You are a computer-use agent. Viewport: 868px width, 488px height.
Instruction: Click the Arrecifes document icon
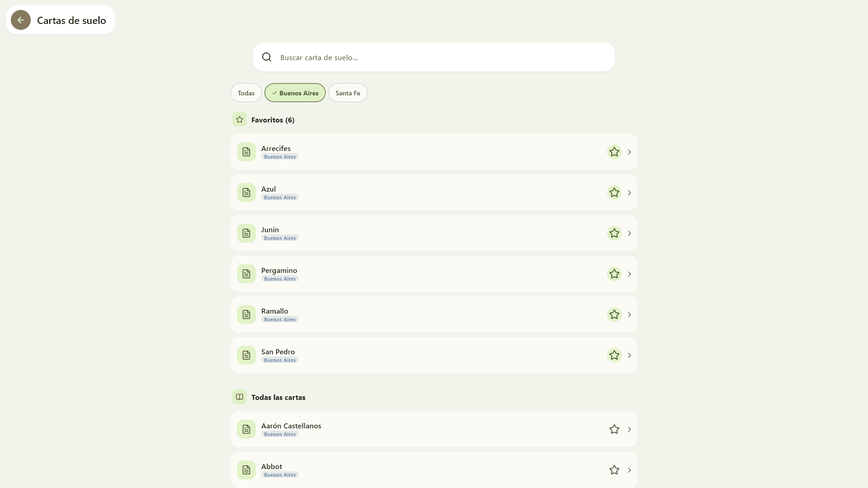[246, 152]
